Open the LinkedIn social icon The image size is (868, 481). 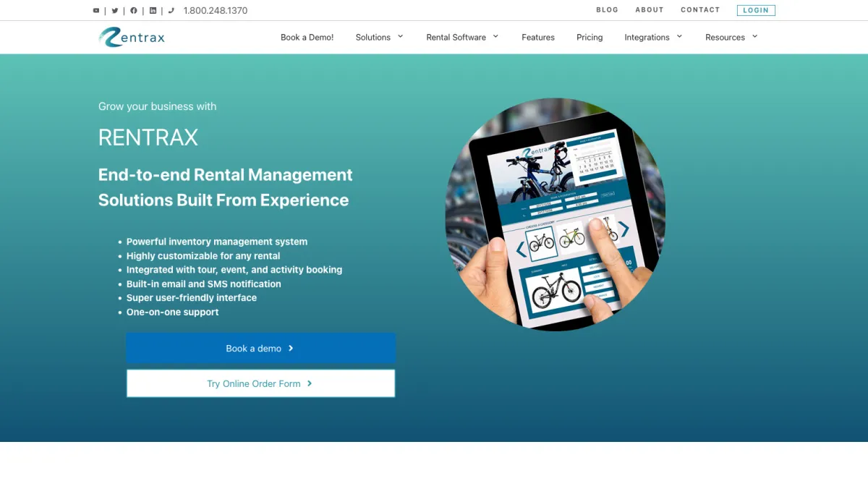click(153, 11)
